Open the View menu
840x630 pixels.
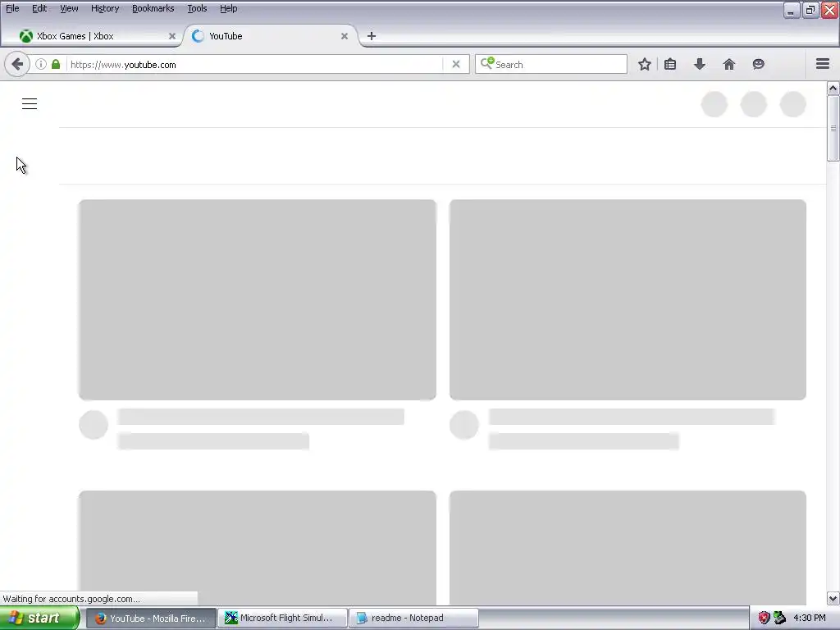[x=69, y=8]
